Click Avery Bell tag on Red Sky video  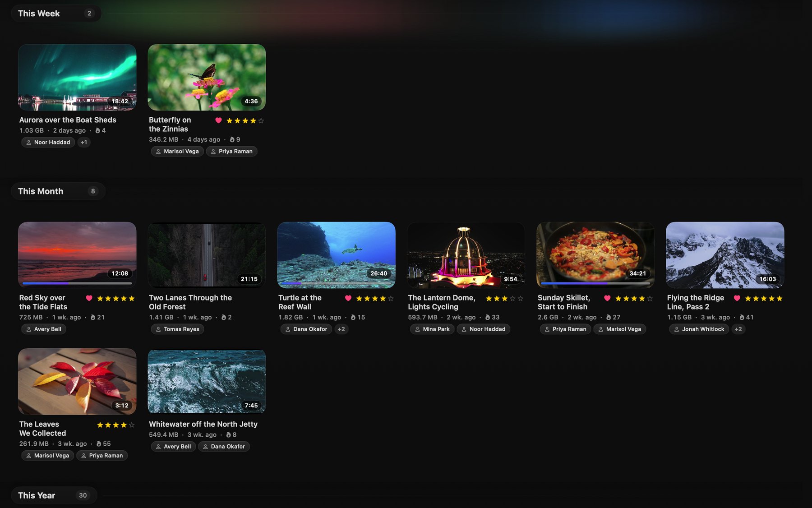[43, 329]
